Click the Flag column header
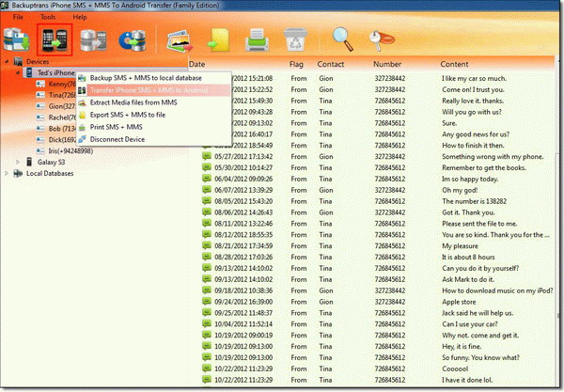 [296, 64]
